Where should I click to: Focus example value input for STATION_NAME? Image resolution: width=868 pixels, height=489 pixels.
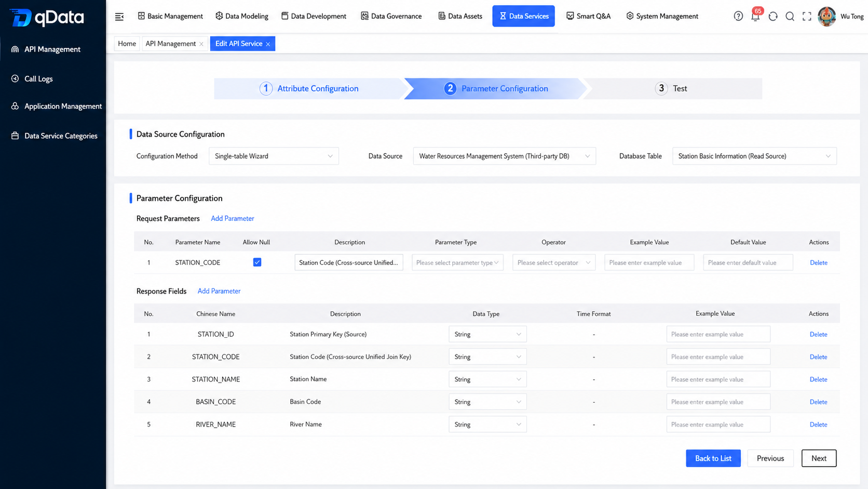[x=718, y=379]
